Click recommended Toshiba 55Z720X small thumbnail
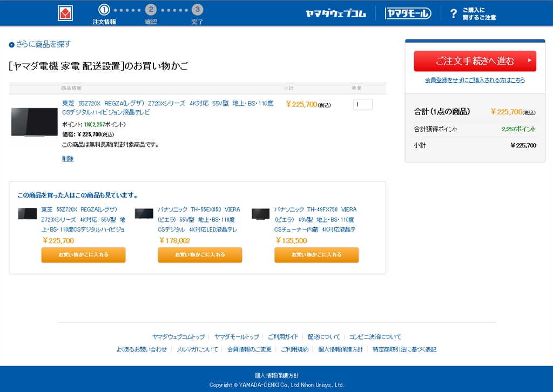The height and width of the screenshot is (392, 553). click(28, 214)
